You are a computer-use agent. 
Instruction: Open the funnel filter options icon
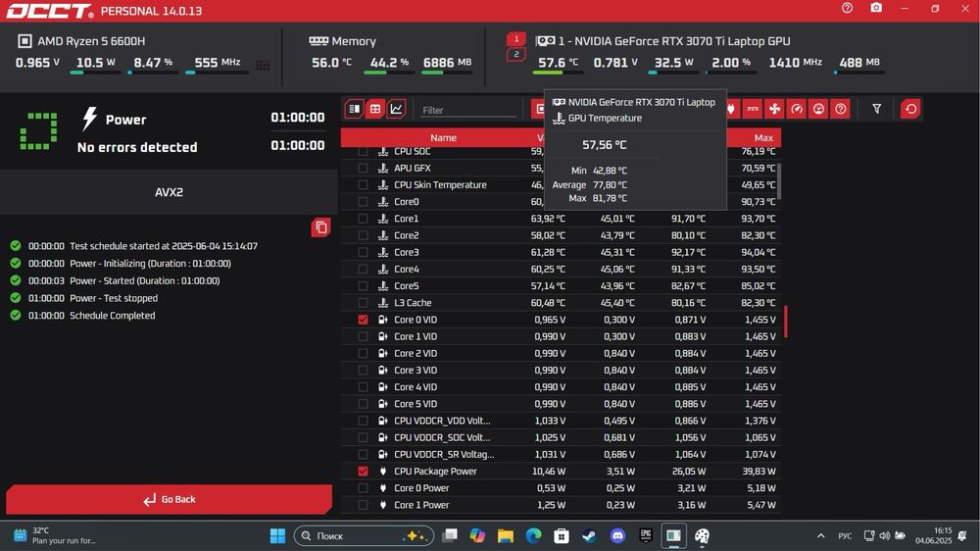(x=877, y=109)
